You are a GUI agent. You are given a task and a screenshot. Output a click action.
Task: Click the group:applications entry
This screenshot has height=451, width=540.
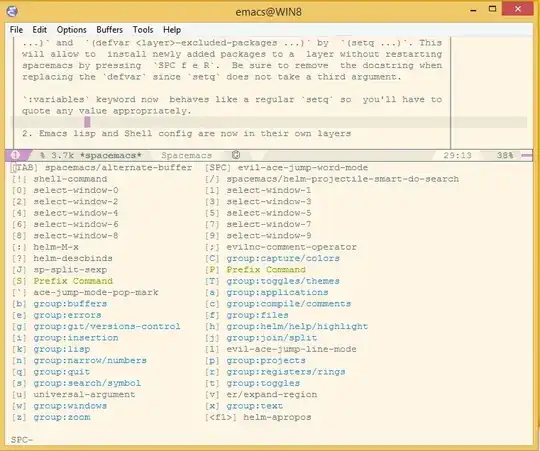click(277, 293)
